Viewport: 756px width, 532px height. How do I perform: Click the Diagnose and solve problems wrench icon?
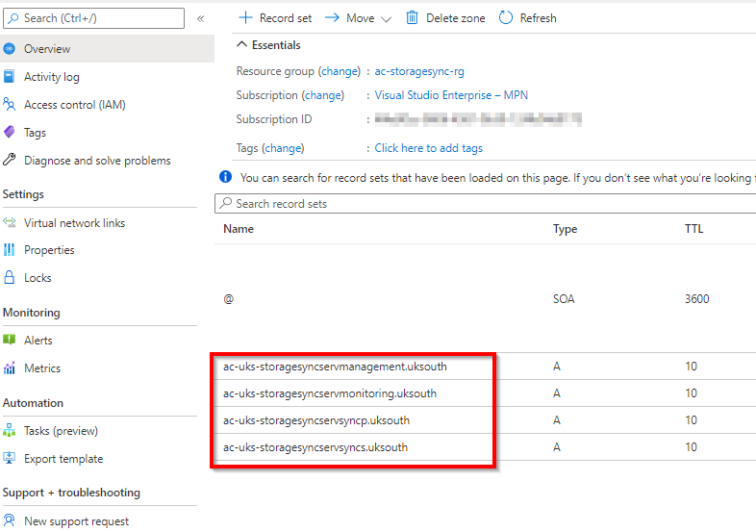(x=10, y=161)
